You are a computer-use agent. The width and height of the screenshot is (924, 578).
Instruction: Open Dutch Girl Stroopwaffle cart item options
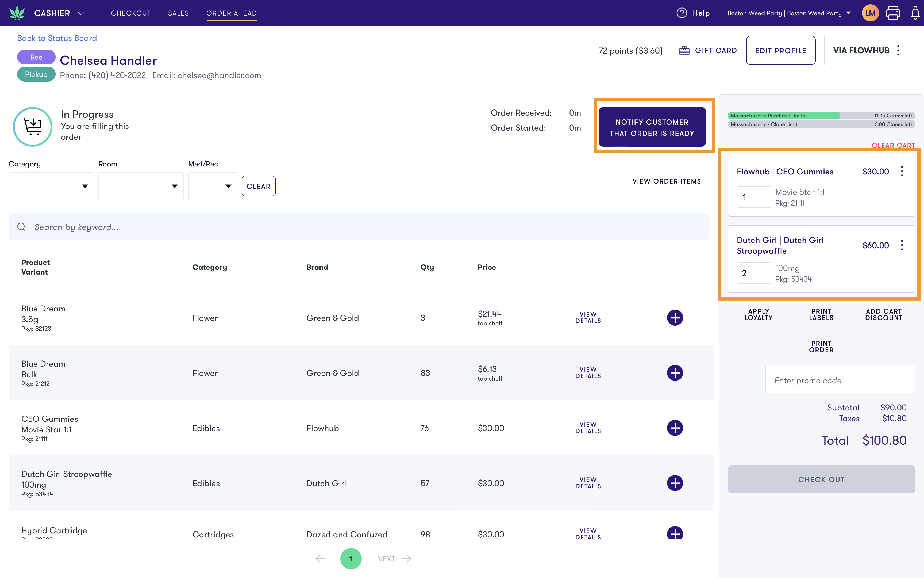pos(902,245)
